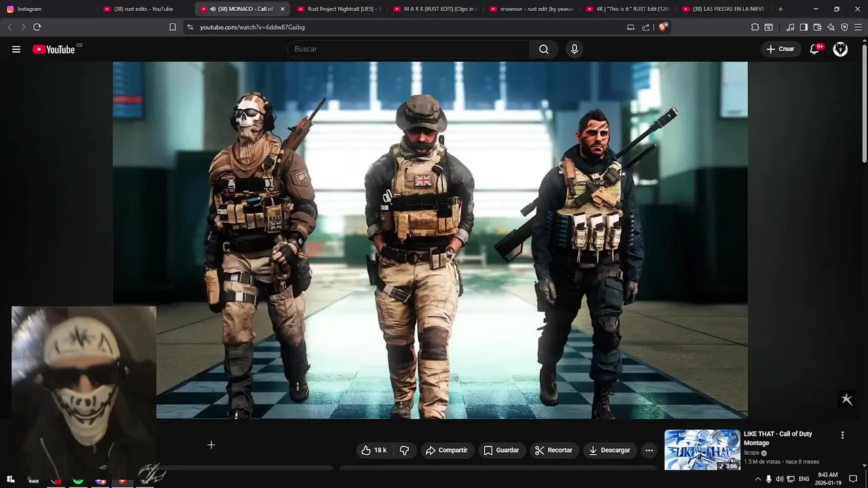Switch to LAS FIESTAS EN LA NIEVE tab
The height and width of the screenshot is (488, 868).
tap(724, 9)
